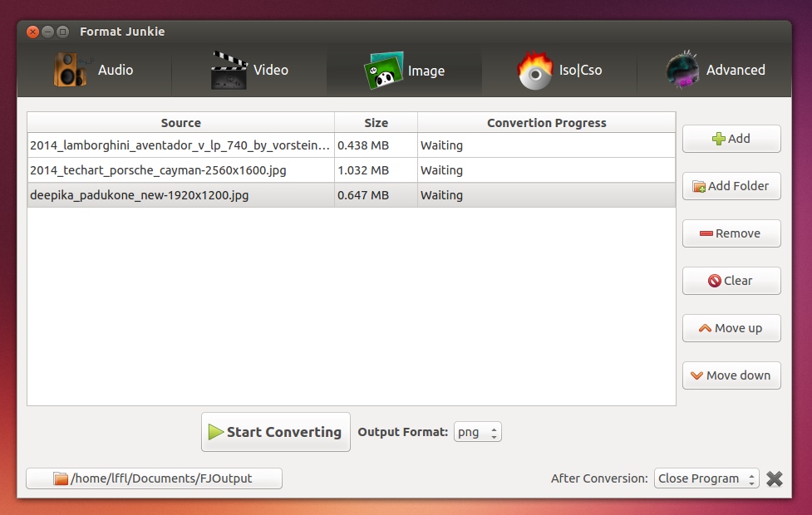Click the Add Folder button

point(731,186)
